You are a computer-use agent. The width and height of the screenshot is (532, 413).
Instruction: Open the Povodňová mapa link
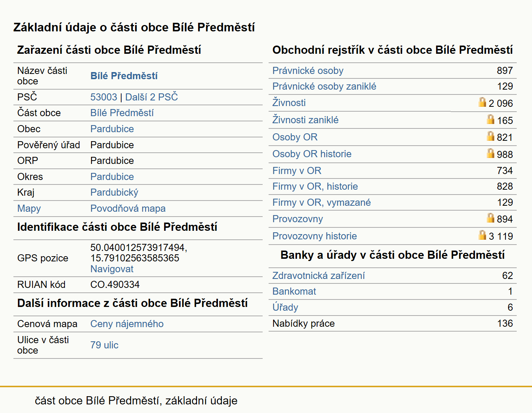pyautogui.click(x=128, y=208)
